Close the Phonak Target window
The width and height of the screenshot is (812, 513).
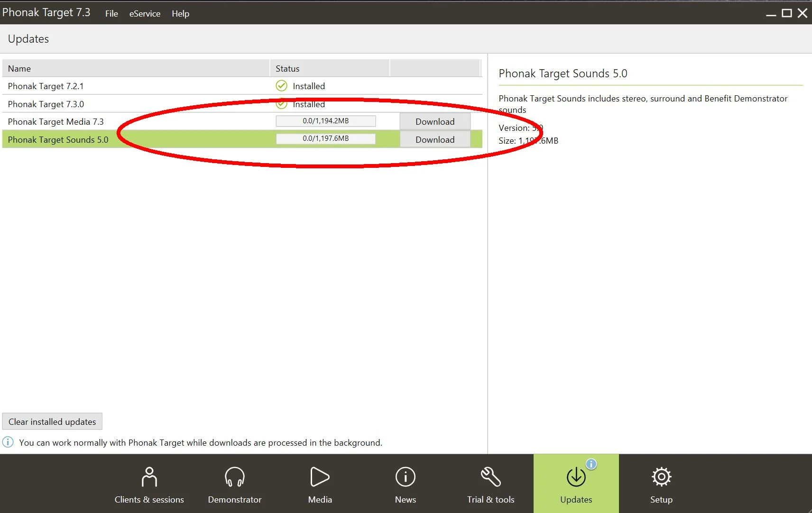coord(803,13)
